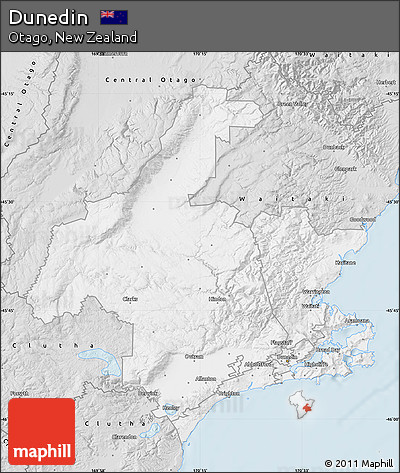
Task: Click the 'Clutha' label near Clarendon
Action: tap(115, 424)
